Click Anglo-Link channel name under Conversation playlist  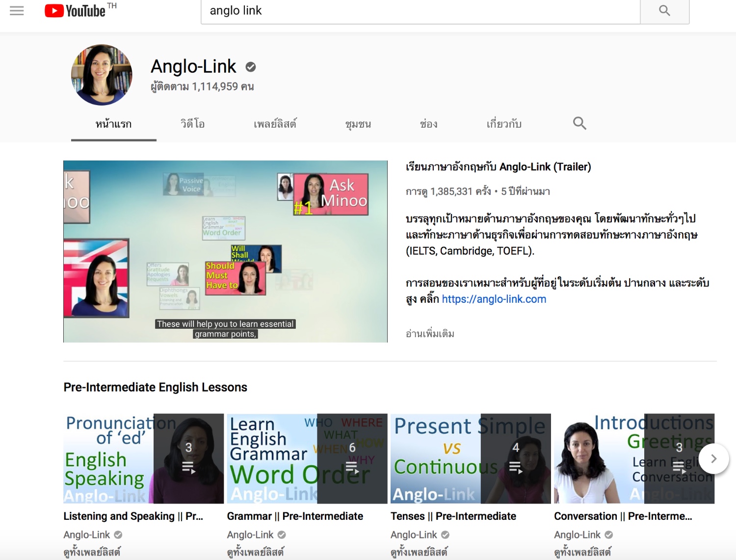click(577, 534)
